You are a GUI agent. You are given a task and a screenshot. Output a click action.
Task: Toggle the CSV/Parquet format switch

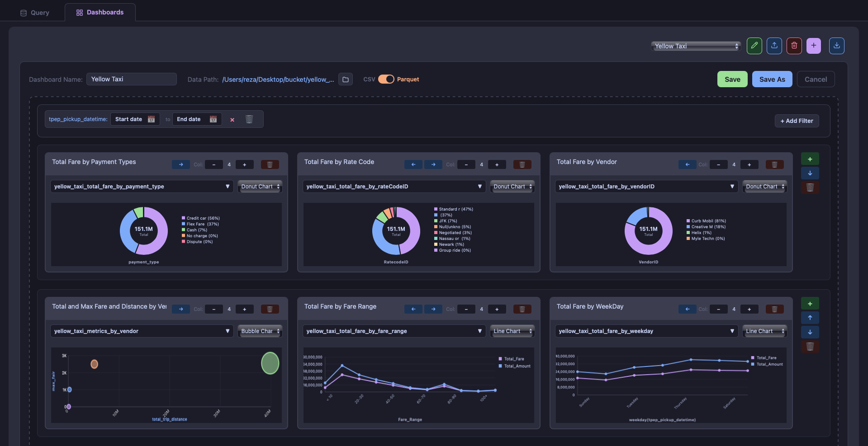pos(386,79)
